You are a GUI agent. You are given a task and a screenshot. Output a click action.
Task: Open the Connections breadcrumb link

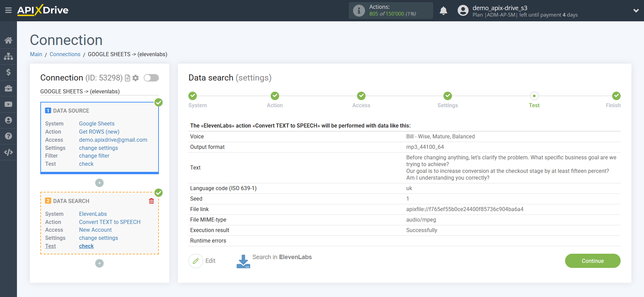pyautogui.click(x=65, y=54)
